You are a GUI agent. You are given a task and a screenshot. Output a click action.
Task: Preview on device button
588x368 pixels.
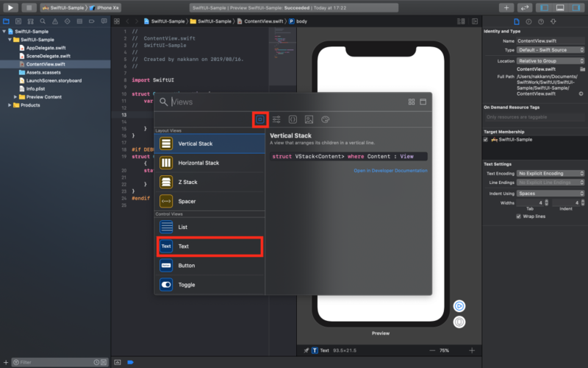[x=459, y=322]
